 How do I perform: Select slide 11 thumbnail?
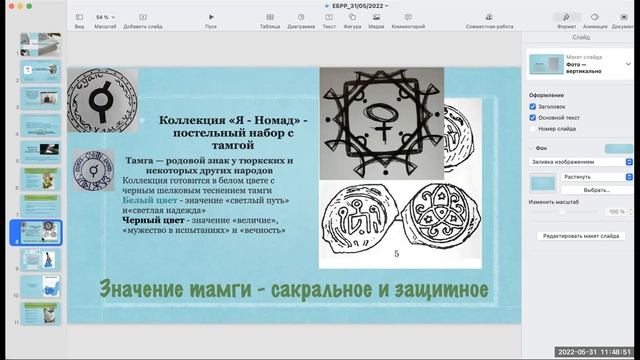pos(40,313)
